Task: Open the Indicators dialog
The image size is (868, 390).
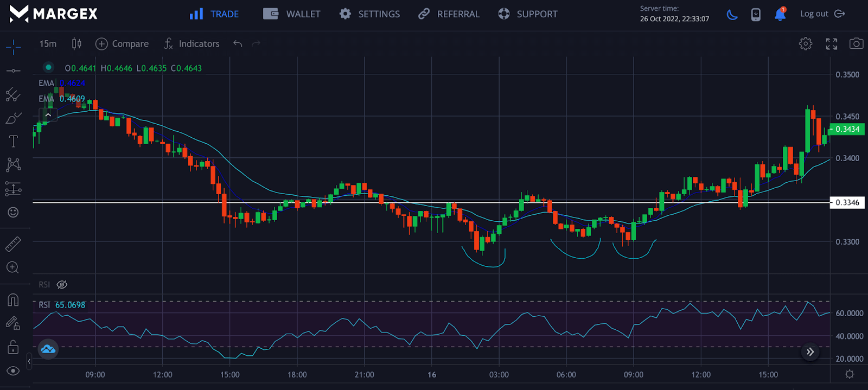Action: point(192,44)
